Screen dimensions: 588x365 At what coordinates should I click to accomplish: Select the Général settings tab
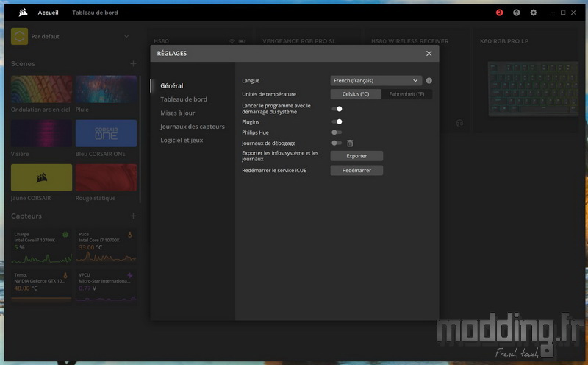click(172, 85)
